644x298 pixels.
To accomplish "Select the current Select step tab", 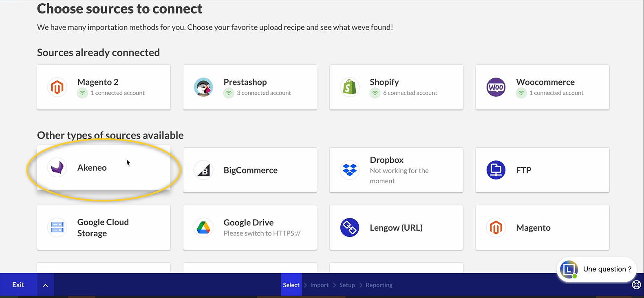I will coord(291,285).
